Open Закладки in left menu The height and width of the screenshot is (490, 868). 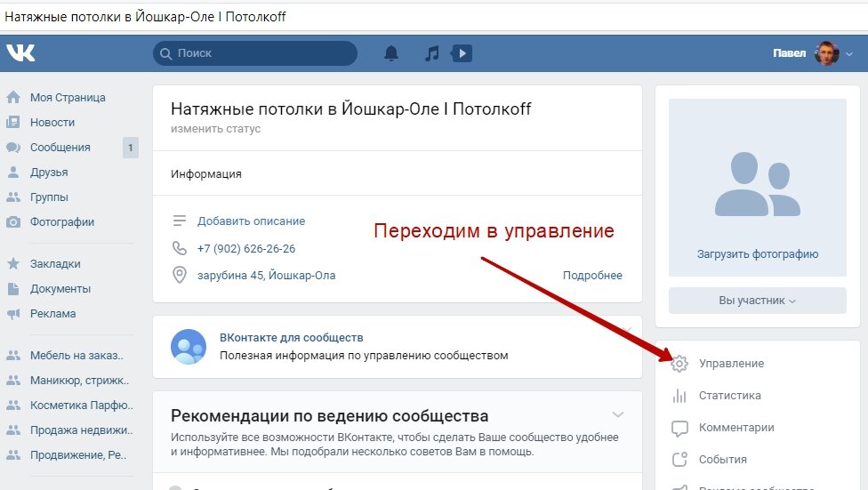tap(55, 263)
